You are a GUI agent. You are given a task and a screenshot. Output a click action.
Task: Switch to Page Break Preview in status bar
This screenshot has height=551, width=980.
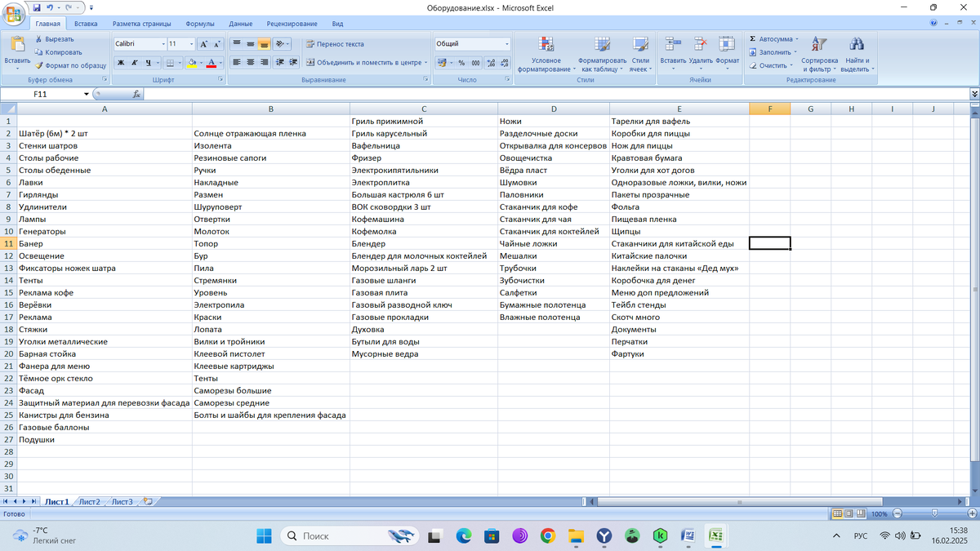(x=862, y=513)
